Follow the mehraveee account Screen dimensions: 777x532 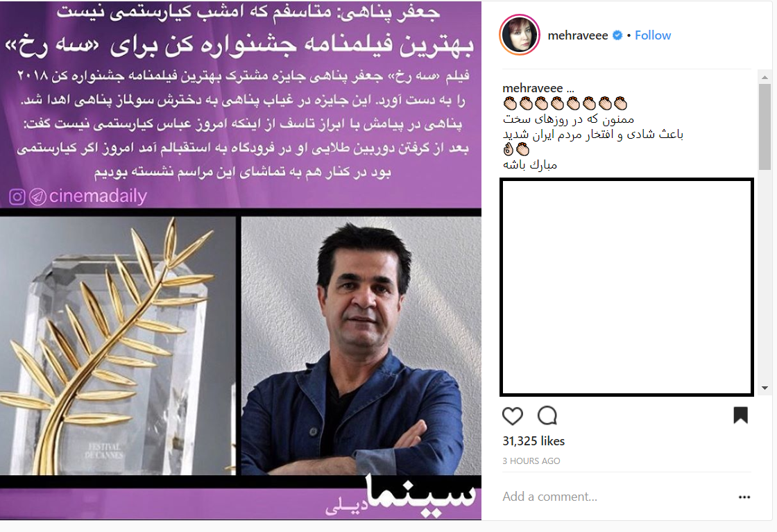pos(653,35)
